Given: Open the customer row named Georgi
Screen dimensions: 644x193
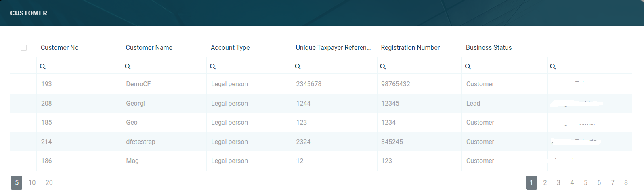Looking at the screenshot, I should 135,104.
